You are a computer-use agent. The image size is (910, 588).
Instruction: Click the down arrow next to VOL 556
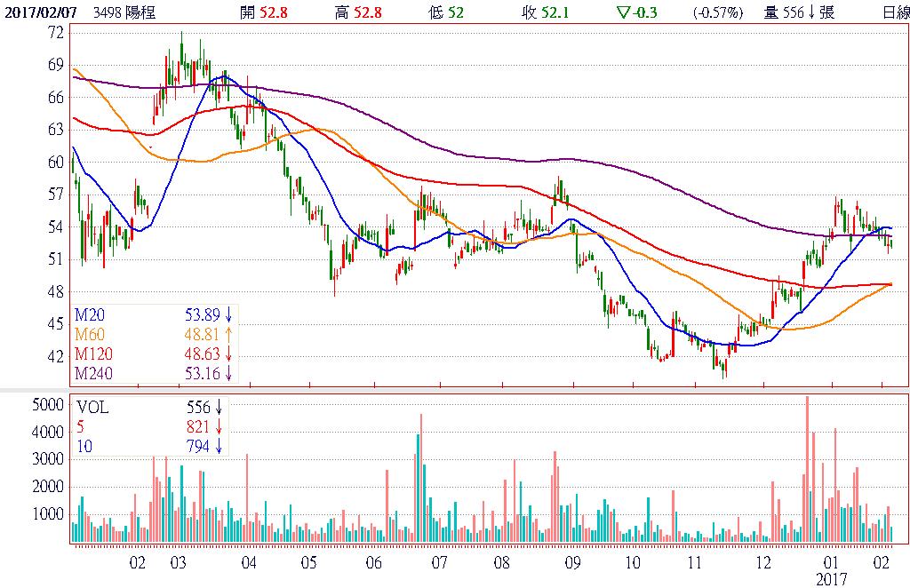pyautogui.click(x=219, y=408)
